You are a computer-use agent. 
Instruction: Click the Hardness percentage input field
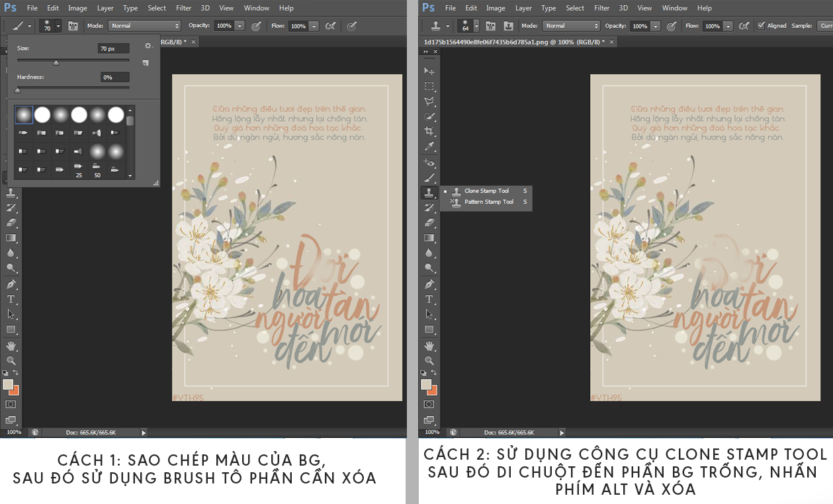(114, 77)
